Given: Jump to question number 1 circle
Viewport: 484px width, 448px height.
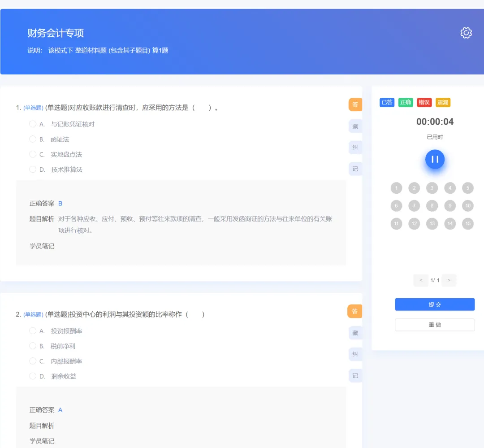Looking at the screenshot, I should [396, 188].
